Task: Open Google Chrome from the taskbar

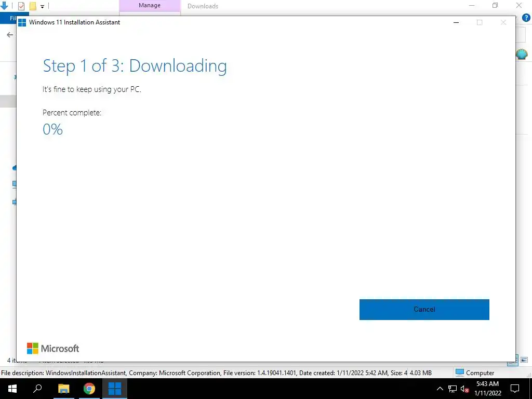Action: (89, 389)
